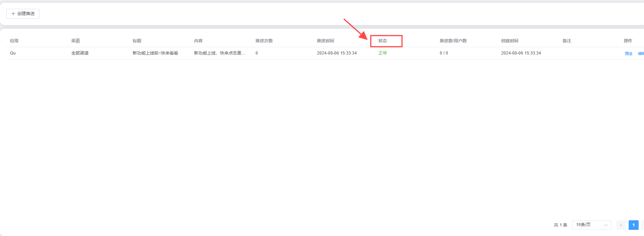Click the 推送次数 column header

click(264, 41)
